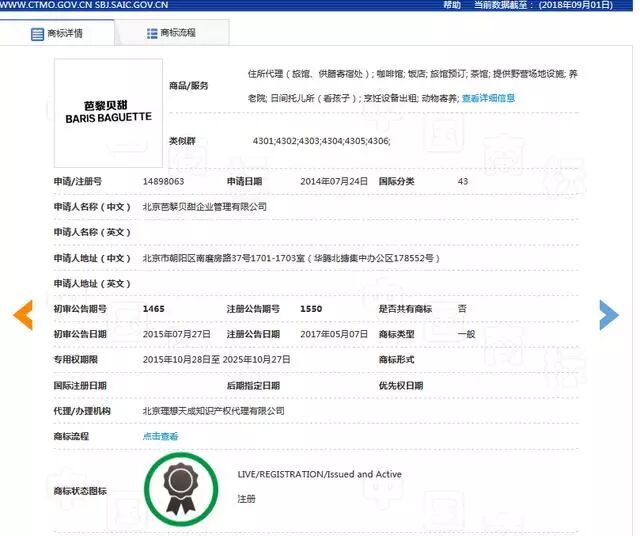Click the 申请人地址（英文） label

pos(92,284)
